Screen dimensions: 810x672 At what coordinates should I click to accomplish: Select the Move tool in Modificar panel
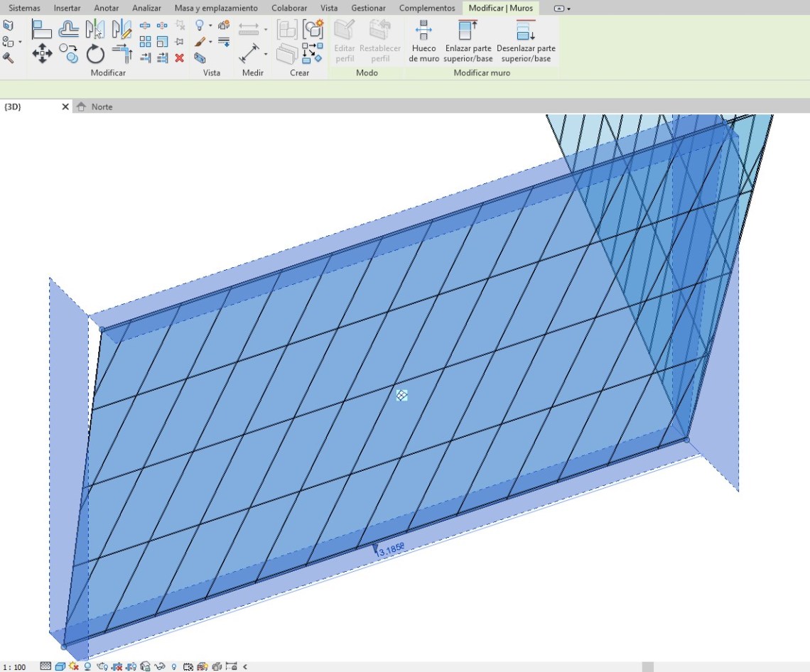click(42, 54)
